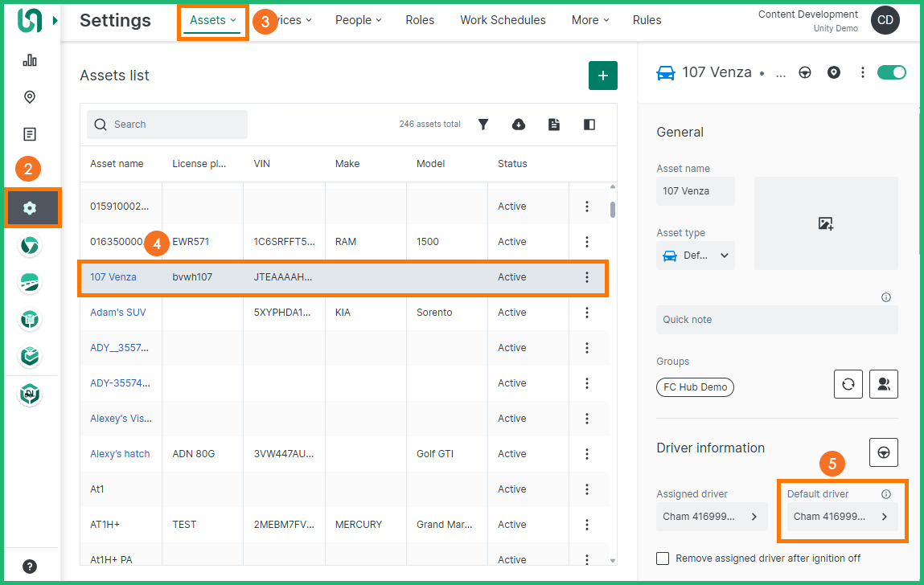Viewport: 924px width, 585px height.
Task: Open the map location pin in sidebar
Action: pyautogui.click(x=30, y=97)
